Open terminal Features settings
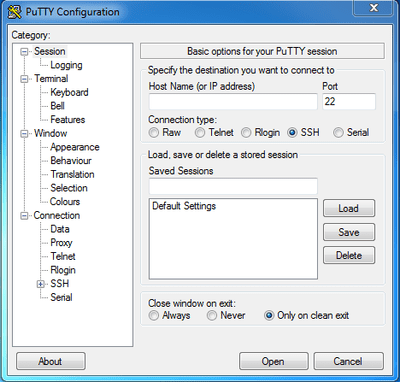The height and width of the screenshot is (382, 400). click(68, 120)
